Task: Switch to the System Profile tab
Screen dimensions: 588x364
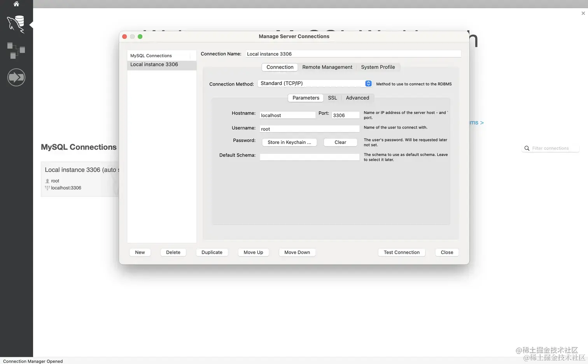Action: (378, 67)
